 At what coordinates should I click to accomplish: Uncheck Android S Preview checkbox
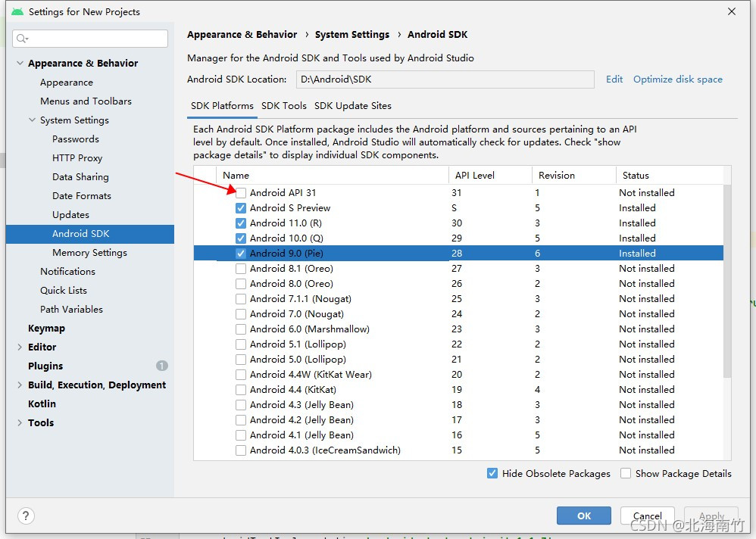[x=241, y=208]
